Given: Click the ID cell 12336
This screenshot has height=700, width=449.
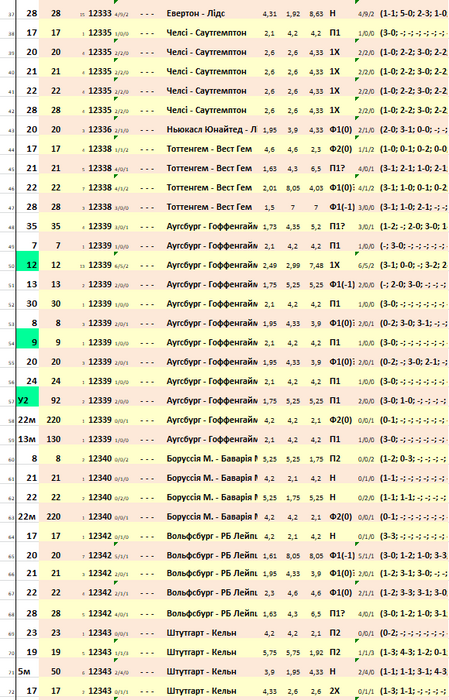Looking at the screenshot, I should pyautogui.click(x=100, y=129).
